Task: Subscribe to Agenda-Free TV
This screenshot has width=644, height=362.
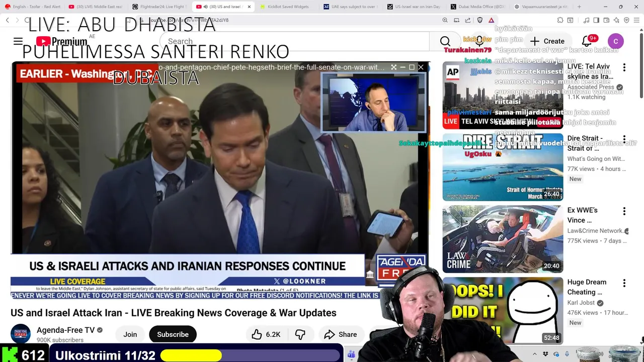Action: 173,334
